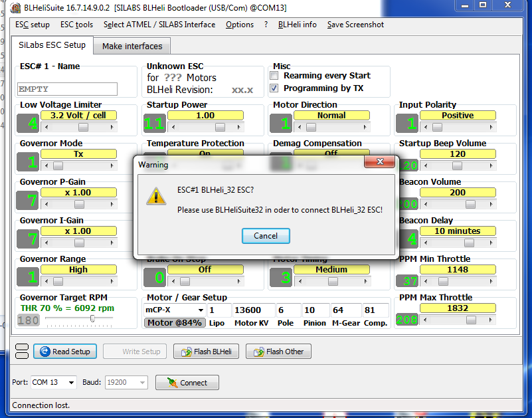Click the Connect plug icon
The height and width of the screenshot is (418, 532).
(x=173, y=383)
